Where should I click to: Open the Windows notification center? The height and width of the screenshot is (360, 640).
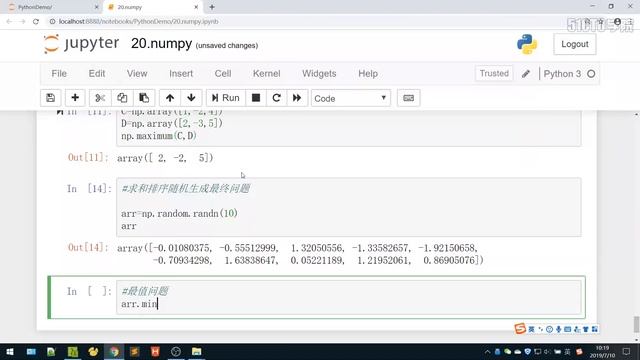click(627, 352)
